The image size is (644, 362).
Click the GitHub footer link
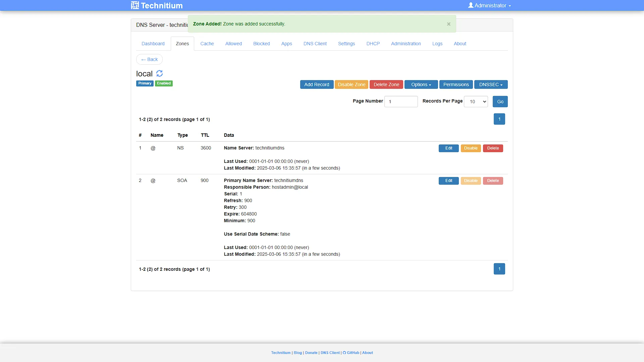coord(351,353)
